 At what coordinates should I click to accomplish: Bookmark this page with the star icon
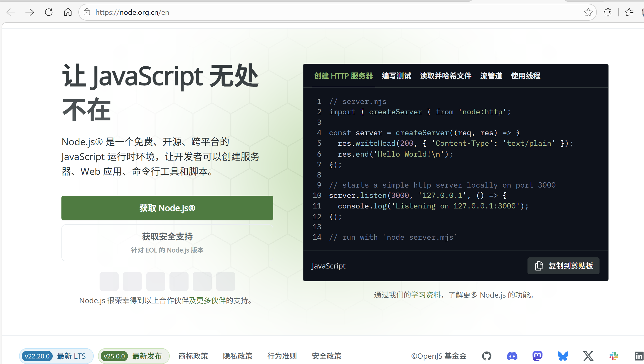pyautogui.click(x=588, y=12)
